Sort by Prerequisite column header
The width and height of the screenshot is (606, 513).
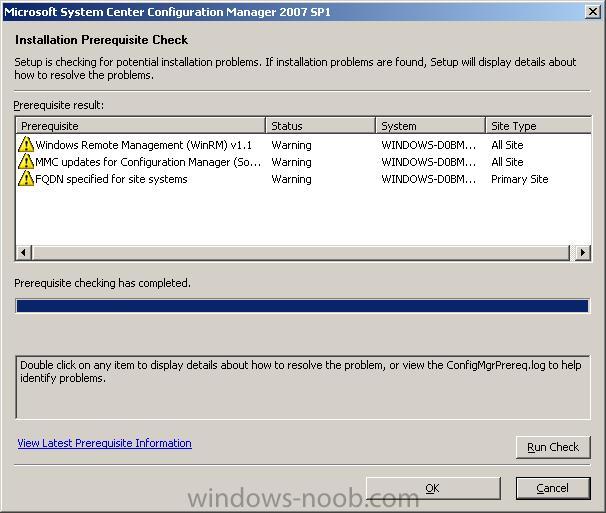click(x=141, y=126)
